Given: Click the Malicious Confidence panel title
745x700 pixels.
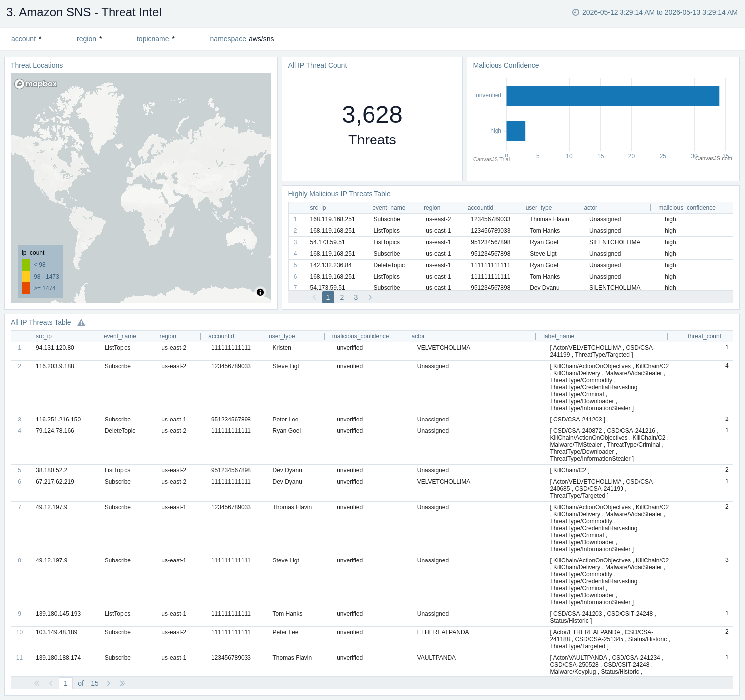Looking at the screenshot, I should [x=505, y=65].
